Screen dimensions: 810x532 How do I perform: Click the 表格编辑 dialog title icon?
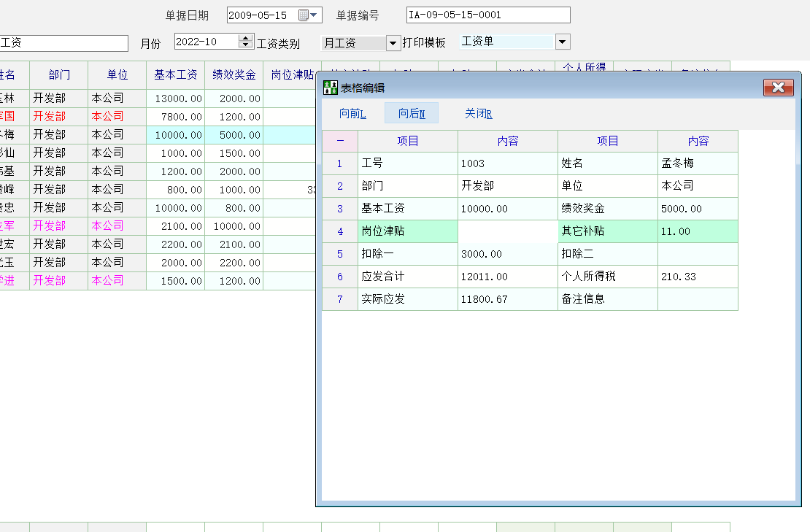click(x=330, y=88)
